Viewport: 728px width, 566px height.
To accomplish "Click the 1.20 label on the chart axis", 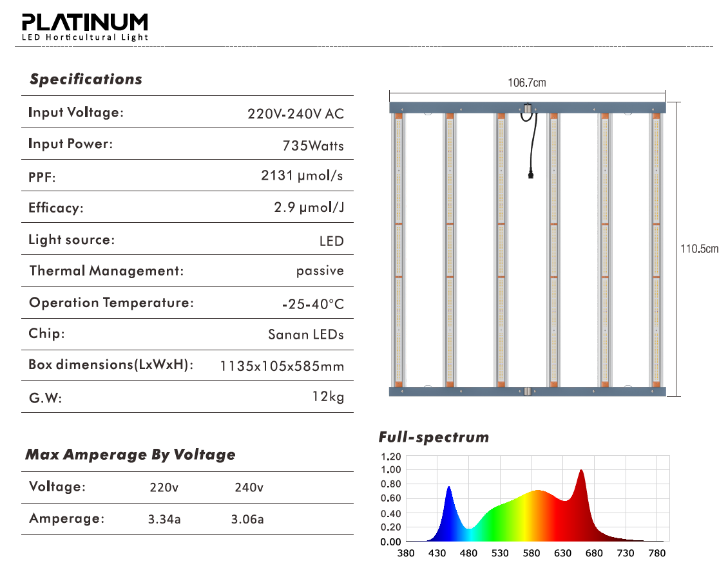I will 391,457.
